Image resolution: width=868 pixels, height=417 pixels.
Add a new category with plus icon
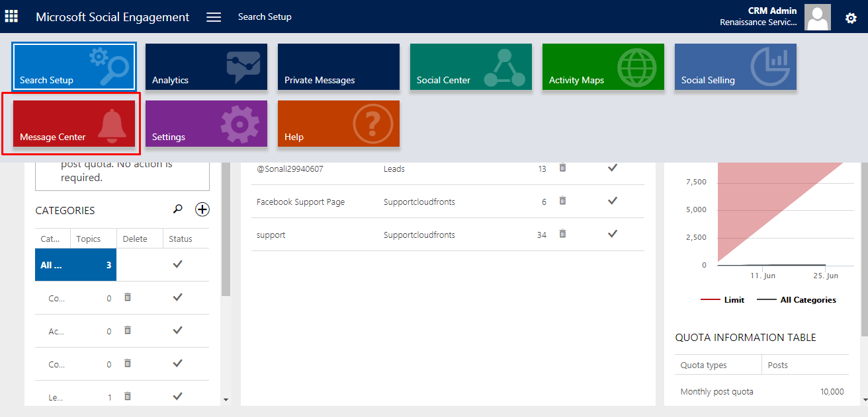[x=202, y=209]
